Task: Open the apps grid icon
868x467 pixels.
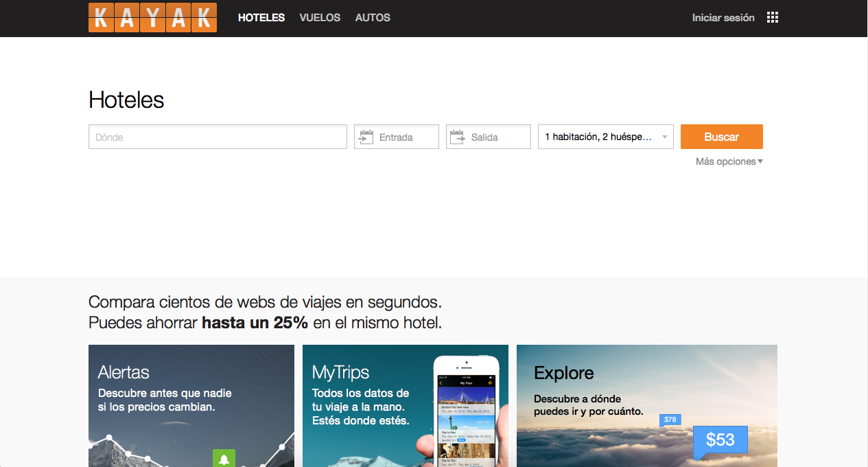Action: (773, 18)
